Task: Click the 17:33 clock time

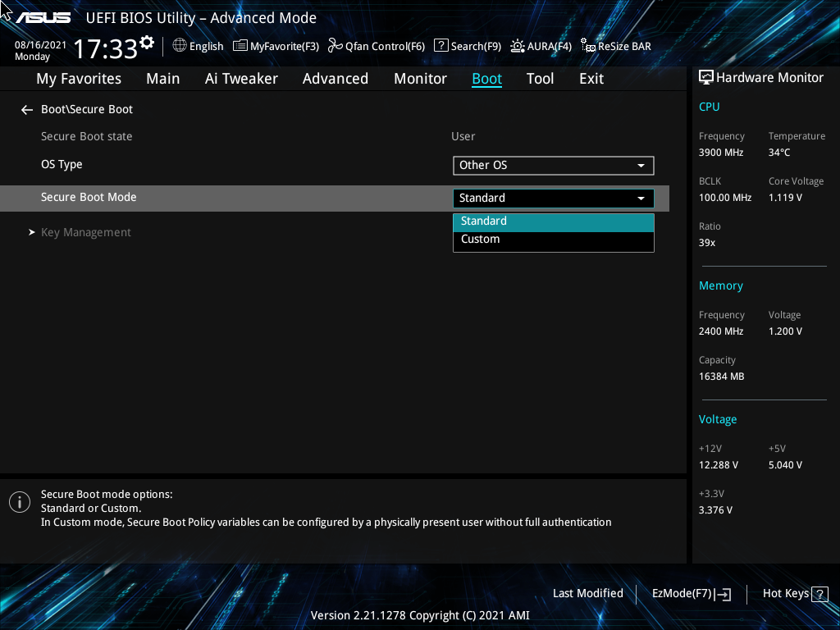Action: click(106, 48)
